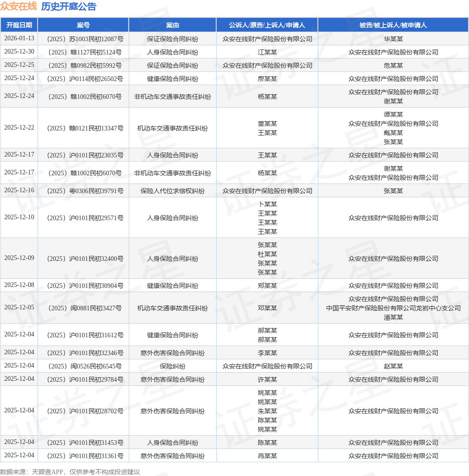Click plaintiff 郝某某 first entry
Viewport: 469px width, 476px height.
coord(267,330)
